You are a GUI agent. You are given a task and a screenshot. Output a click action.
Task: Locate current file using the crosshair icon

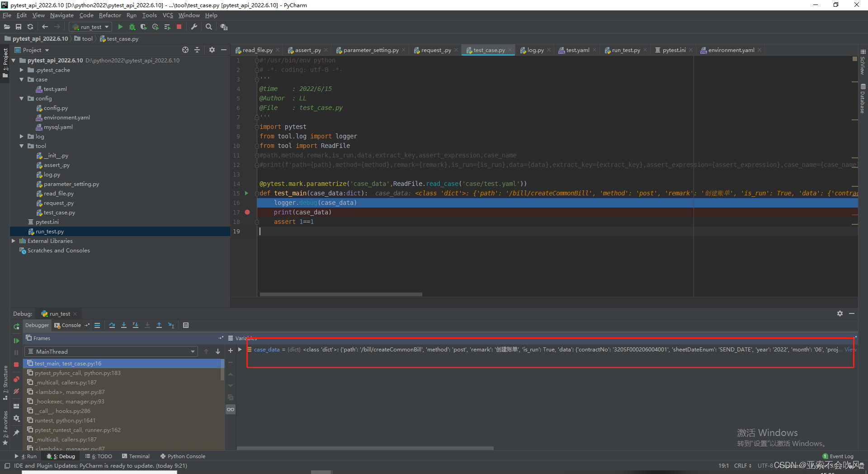tap(185, 50)
